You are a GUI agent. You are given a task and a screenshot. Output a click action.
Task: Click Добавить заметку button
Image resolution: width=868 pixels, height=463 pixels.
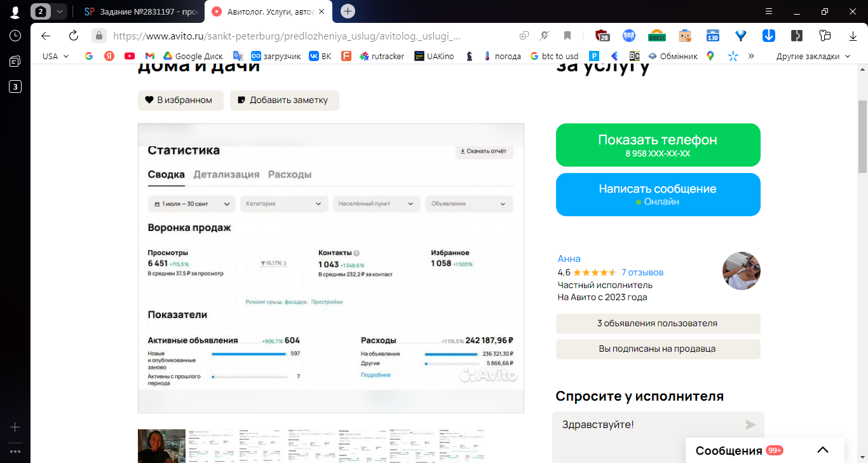pos(285,100)
